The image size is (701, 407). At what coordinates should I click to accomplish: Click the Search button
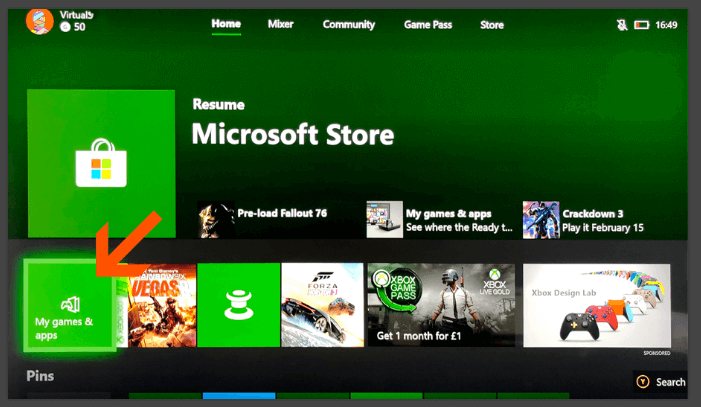click(x=660, y=382)
